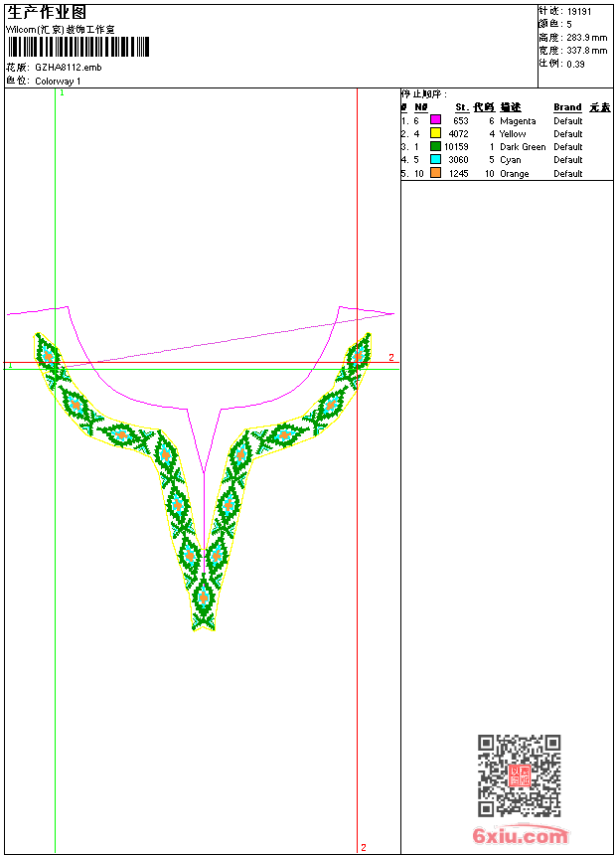Viewport: 616px width, 855px height.
Task: Click the Default brand in the Magenta row
Action: pyautogui.click(x=568, y=121)
